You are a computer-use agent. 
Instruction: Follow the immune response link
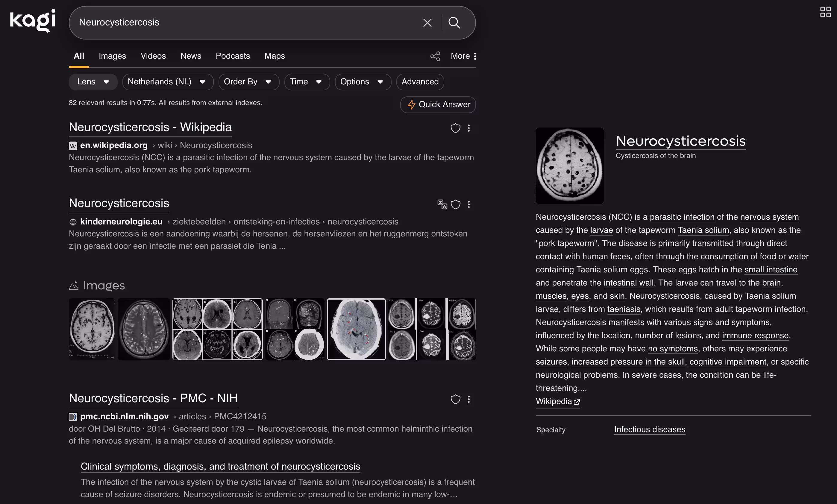coord(755,336)
